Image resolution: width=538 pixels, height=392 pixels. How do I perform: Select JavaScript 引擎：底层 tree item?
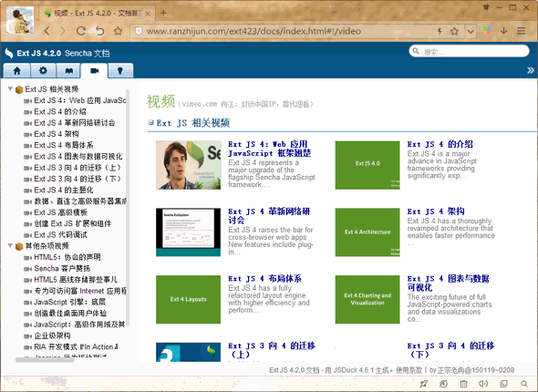[x=69, y=302]
